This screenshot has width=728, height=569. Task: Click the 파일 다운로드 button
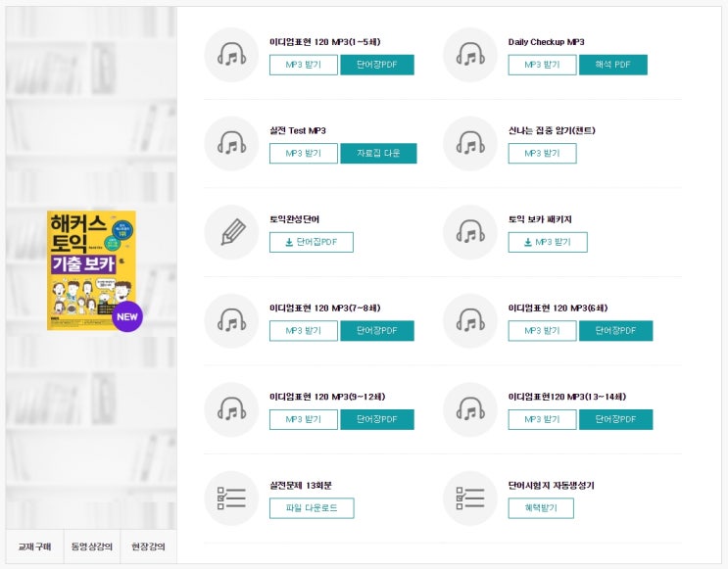[312, 508]
